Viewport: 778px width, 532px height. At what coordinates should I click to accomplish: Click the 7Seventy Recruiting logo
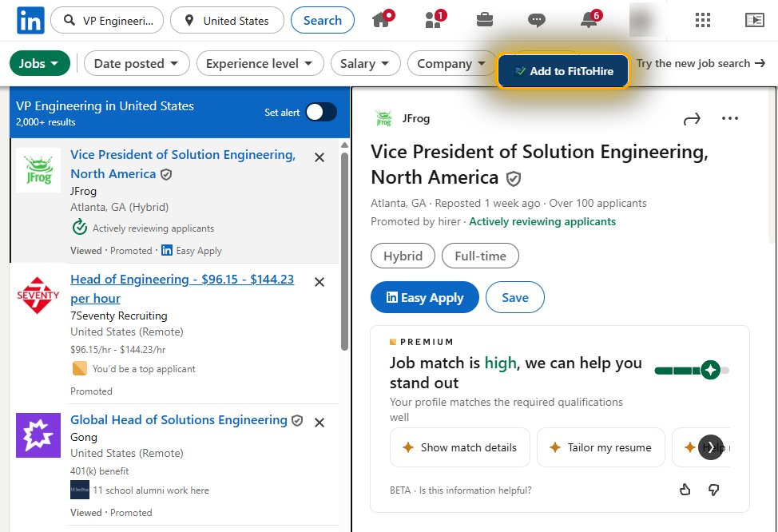(38, 296)
